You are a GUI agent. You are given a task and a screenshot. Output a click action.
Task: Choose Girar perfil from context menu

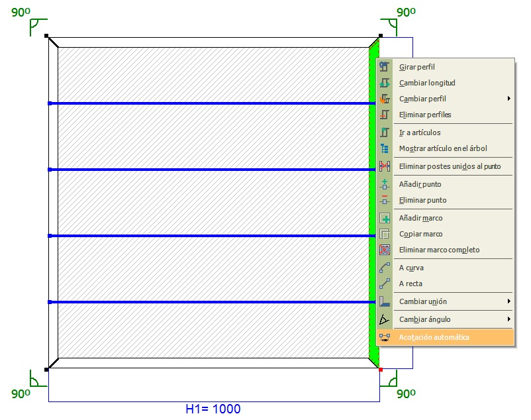point(446,67)
